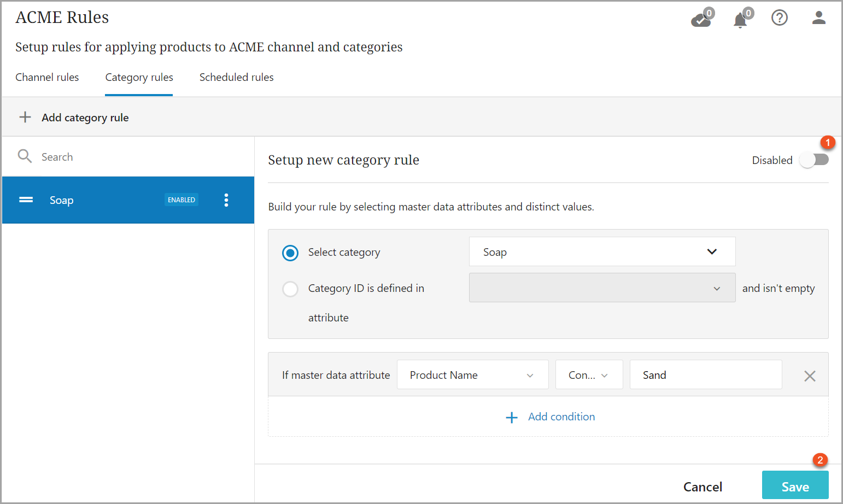Open the Product Name attribute dropdown
This screenshot has width=843, height=504.
click(472, 375)
